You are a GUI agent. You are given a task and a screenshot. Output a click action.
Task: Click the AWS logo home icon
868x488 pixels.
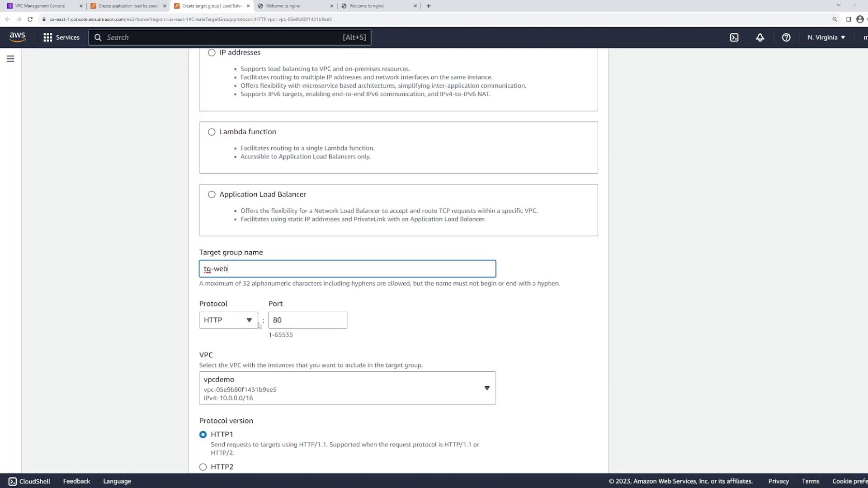point(17,37)
